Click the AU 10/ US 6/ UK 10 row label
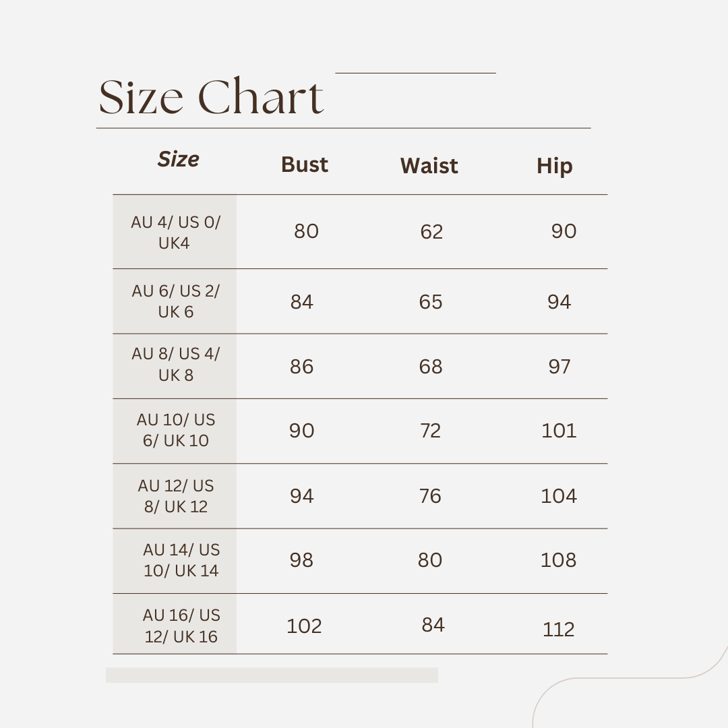This screenshot has width=728, height=728. point(175,430)
